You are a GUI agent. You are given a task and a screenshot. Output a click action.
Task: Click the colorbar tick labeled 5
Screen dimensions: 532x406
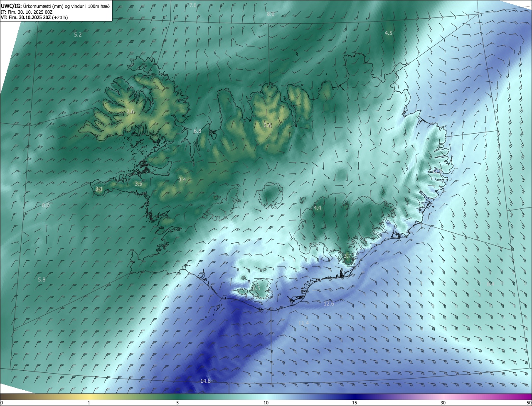pyautogui.click(x=177, y=403)
